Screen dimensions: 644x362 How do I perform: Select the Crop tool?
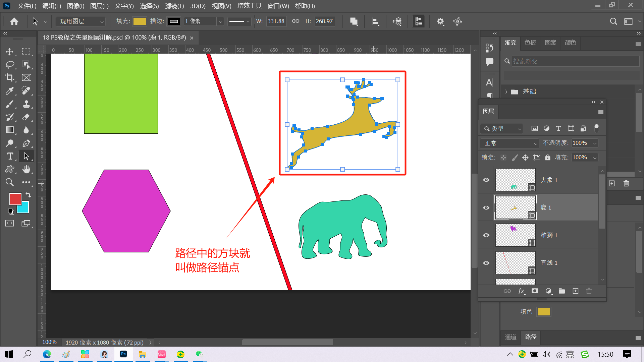pyautogui.click(x=9, y=77)
